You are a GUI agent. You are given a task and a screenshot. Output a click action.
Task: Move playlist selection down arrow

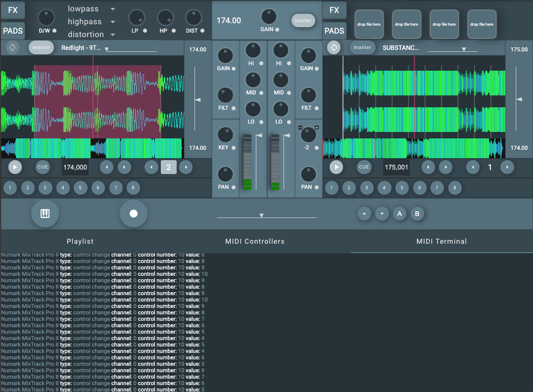click(x=382, y=214)
